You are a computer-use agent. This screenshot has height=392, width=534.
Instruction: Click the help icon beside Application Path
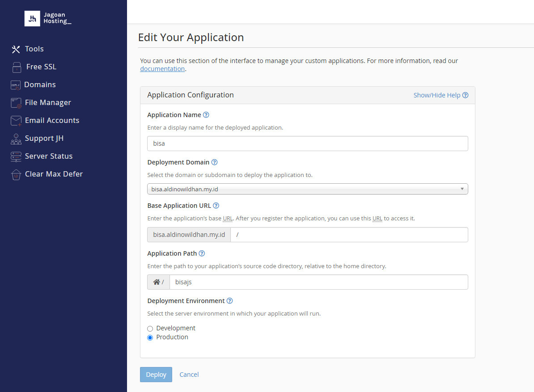tap(202, 253)
